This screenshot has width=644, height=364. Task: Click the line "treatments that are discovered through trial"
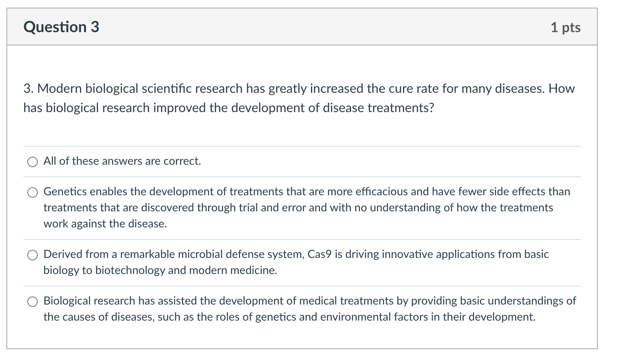[298, 208]
